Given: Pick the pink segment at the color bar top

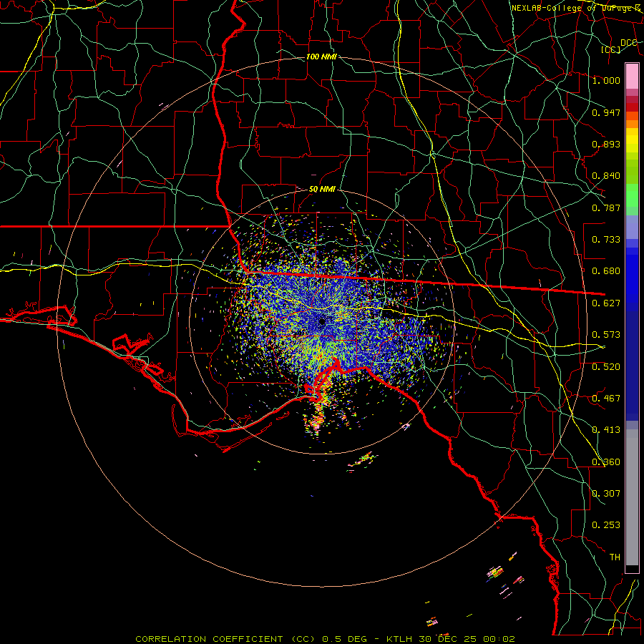Looking at the screenshot, I should click(x=632, y=76).
